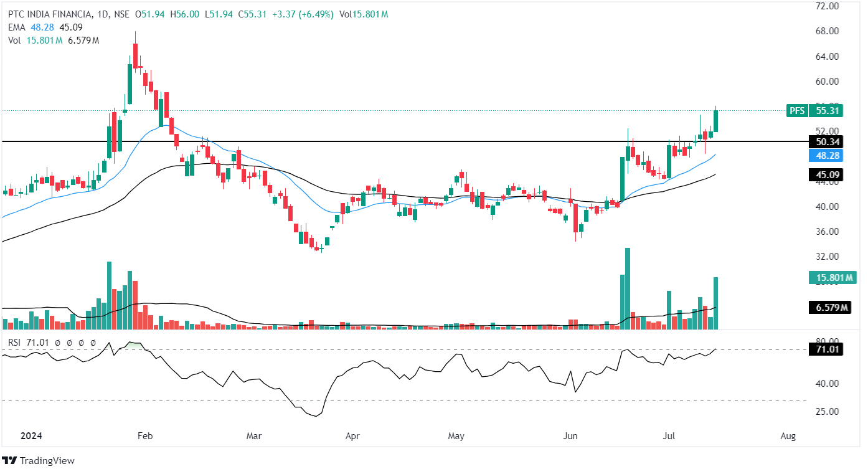The image size is (868, 474).
Task: Click the 6.579M volume average axis label
Action: [x=831, y=308]
